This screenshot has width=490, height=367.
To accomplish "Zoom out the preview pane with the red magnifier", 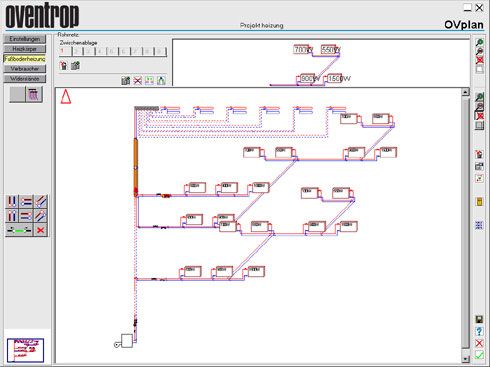I will (479, 51).
